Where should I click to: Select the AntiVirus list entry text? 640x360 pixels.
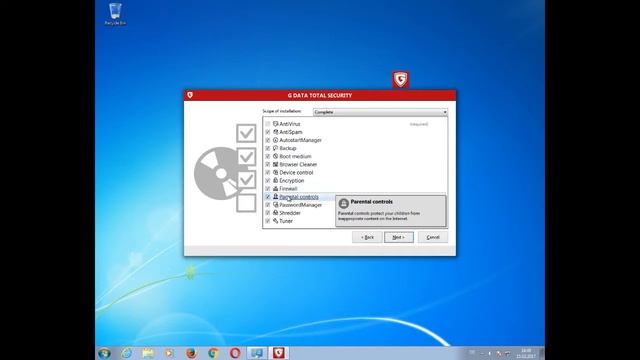click(x=290, y=124)
